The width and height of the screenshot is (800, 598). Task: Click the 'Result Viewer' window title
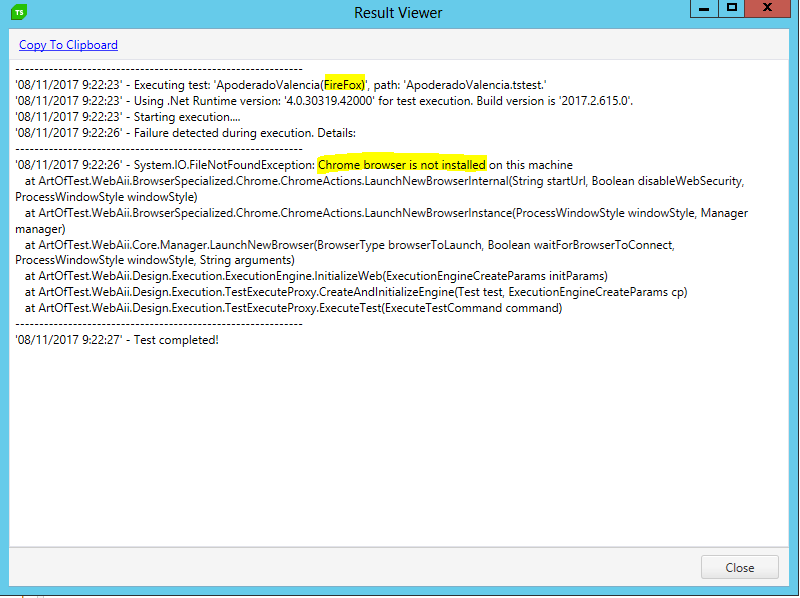(x=398, y=13)
